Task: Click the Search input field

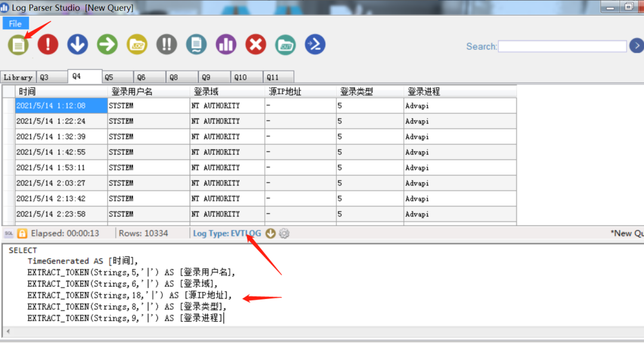Action: tap(562, 46)
